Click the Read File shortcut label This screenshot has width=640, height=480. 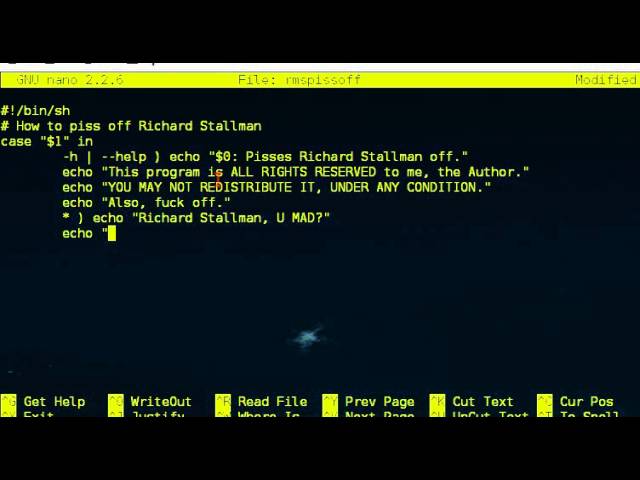click(272, 402)
